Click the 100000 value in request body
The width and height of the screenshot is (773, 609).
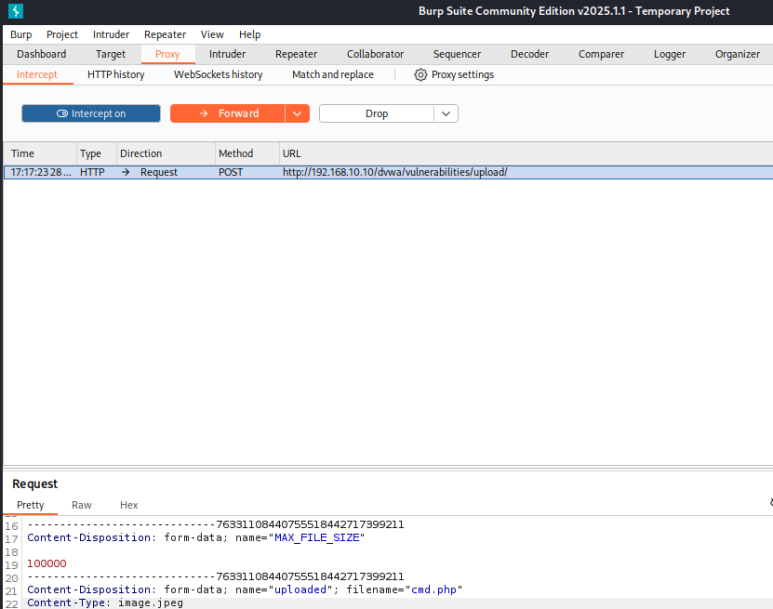(x=46, y=564)
